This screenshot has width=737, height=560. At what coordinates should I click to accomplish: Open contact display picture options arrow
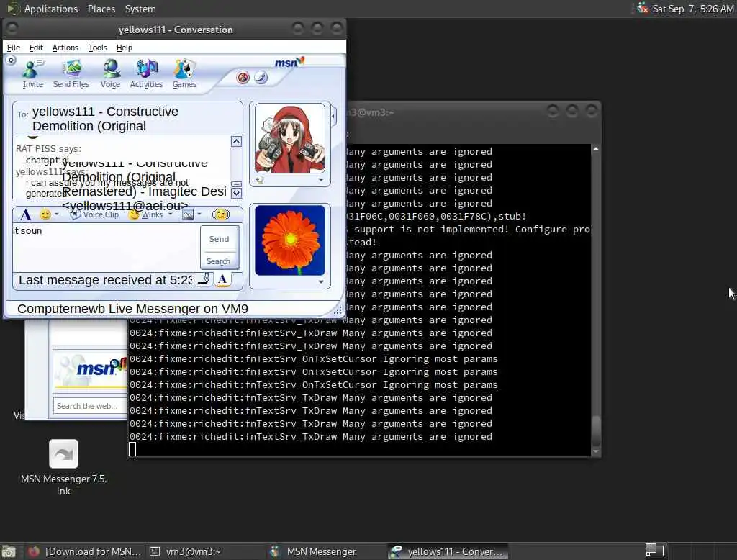pos(321,180)
